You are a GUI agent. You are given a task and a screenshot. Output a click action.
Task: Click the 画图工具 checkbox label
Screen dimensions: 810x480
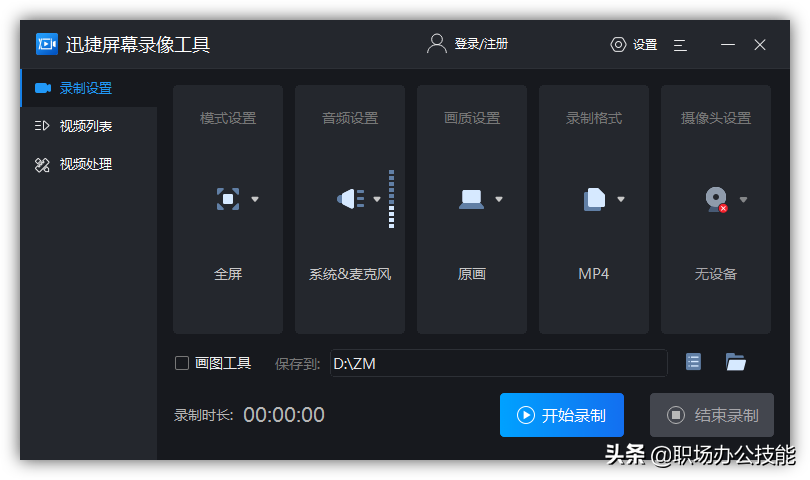point(223,363)
